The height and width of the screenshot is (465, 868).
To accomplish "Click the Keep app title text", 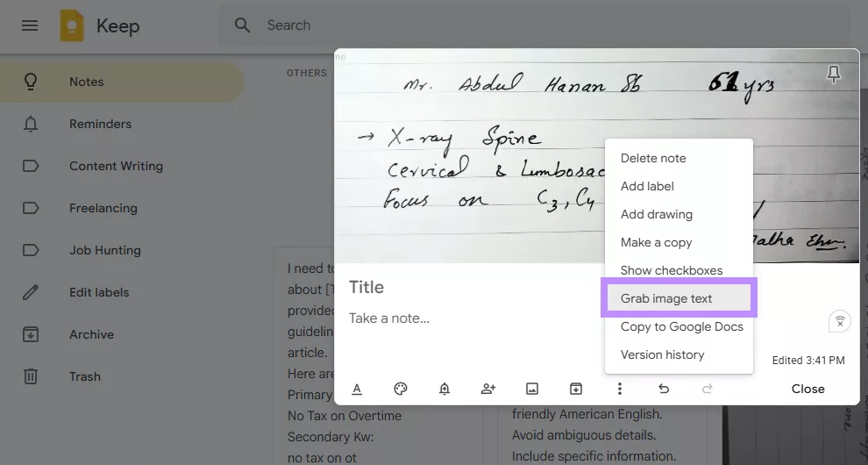I will point(117,26).
